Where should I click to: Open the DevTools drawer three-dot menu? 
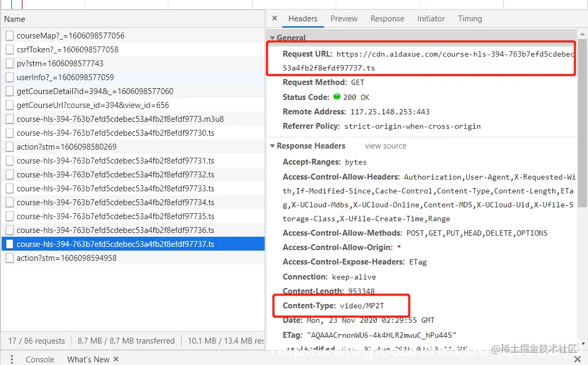tap(12, 359)
